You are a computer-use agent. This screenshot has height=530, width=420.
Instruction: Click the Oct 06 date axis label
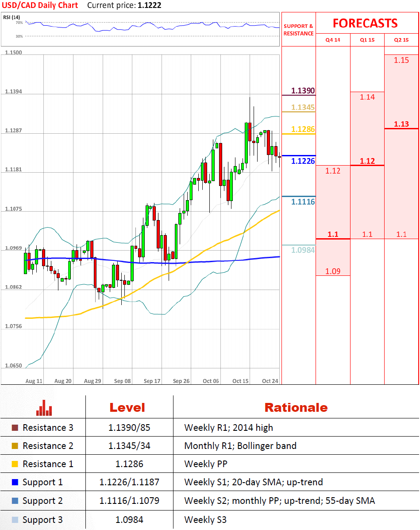coord(211,381)
